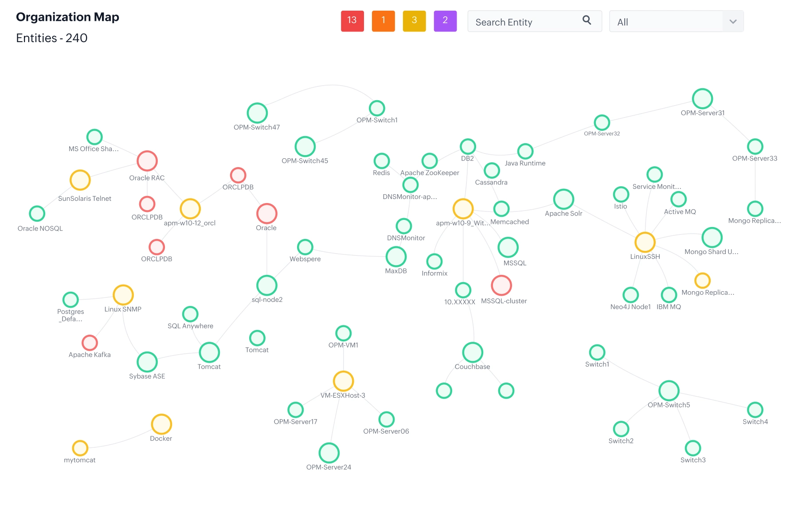This screenshot has width=798, height=532.
Task: Select the 10.XXXXX node
Action: (x=463, y=290)
